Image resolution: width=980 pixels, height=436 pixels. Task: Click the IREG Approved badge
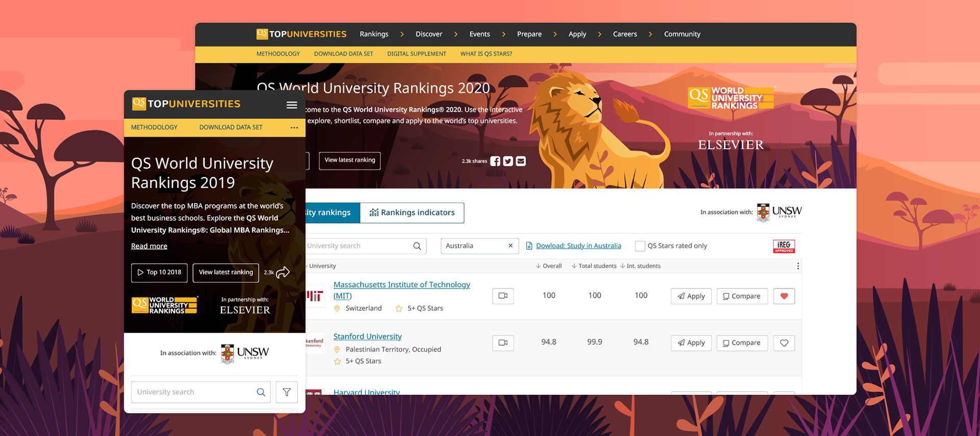[x=784, y=246]
